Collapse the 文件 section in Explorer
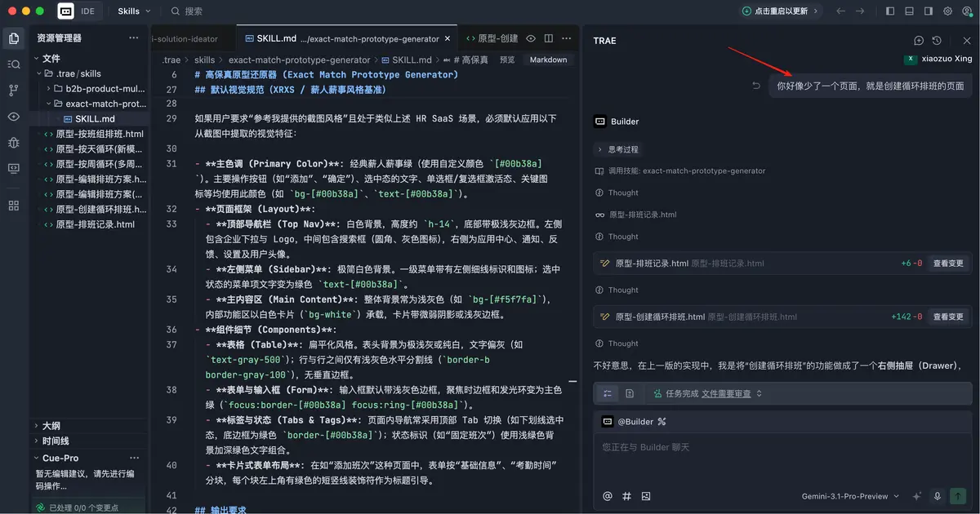 coord(51,59)
